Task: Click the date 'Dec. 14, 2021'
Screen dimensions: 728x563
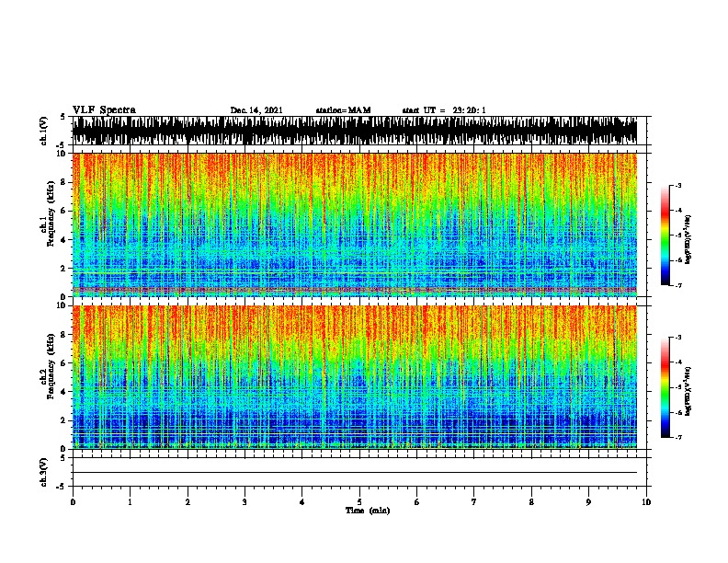Action: pos(256,110)
